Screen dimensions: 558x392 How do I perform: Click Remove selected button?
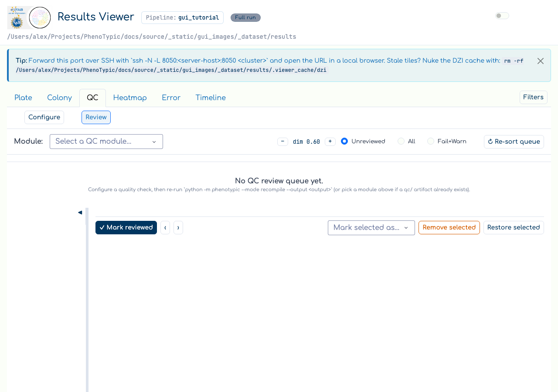[x=449, y=227]
